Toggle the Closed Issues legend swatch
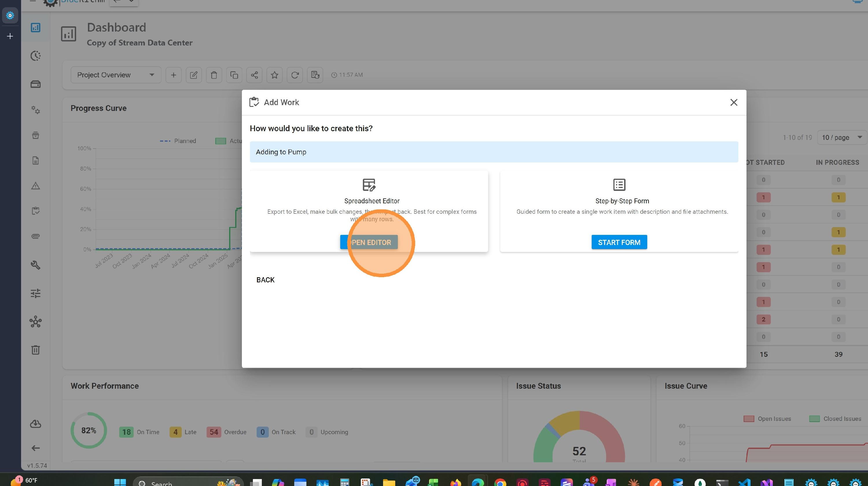 [814, 419]
